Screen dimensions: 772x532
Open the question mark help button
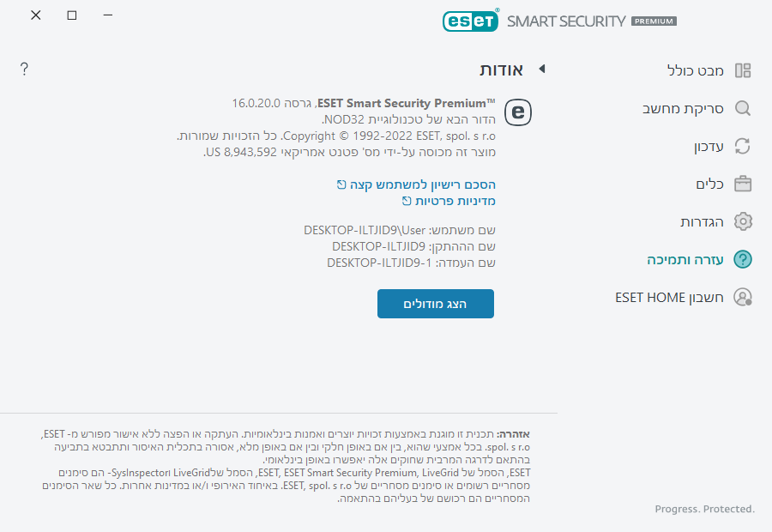coord(24,69)
